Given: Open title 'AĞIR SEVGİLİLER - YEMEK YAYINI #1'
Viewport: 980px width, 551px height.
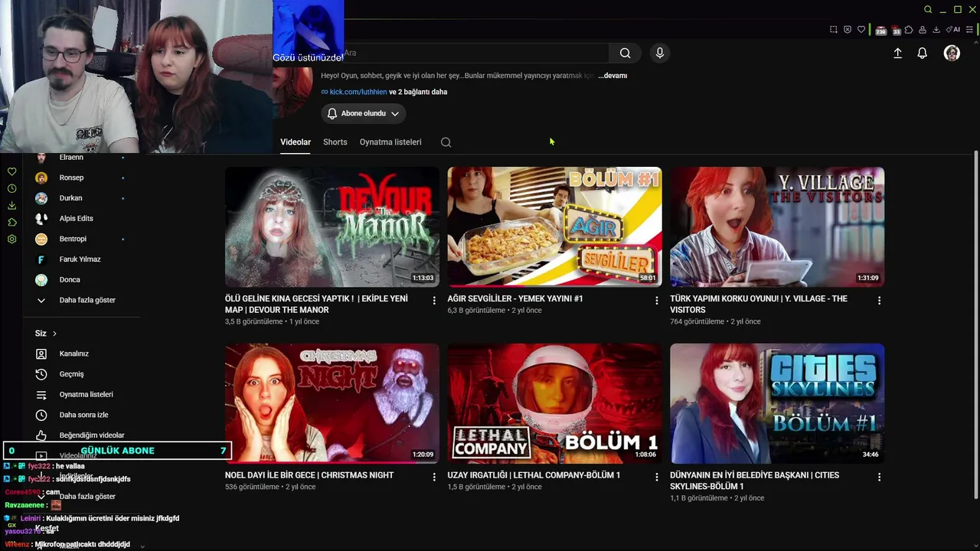Looking at the screenshot, I should [515, 298].
